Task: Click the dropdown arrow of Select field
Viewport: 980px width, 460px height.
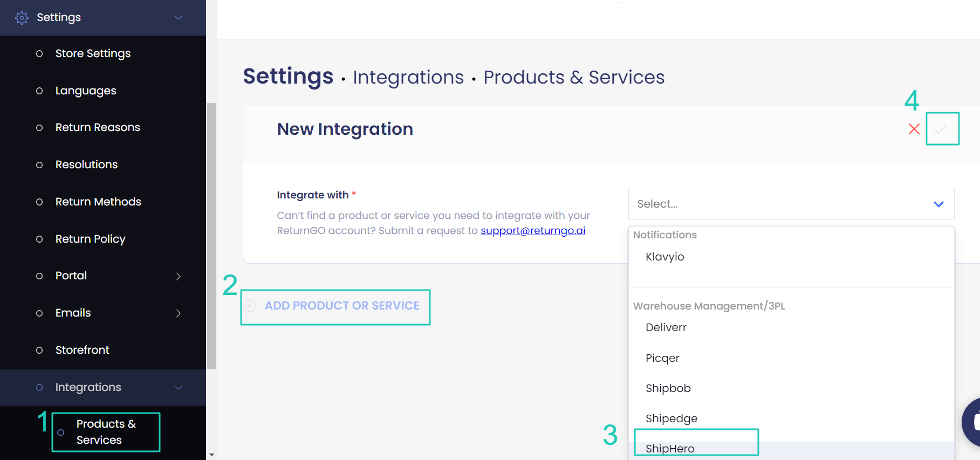Action: [938, 204]
